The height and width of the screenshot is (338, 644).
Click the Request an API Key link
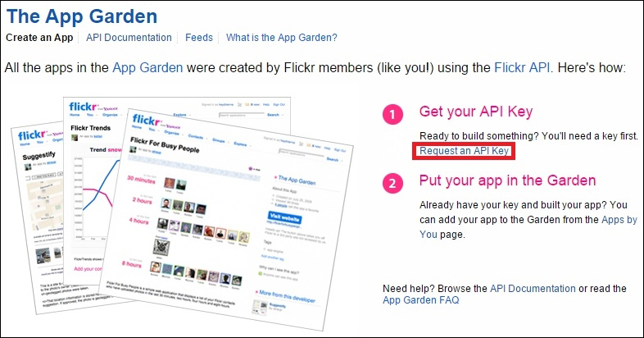464,151
